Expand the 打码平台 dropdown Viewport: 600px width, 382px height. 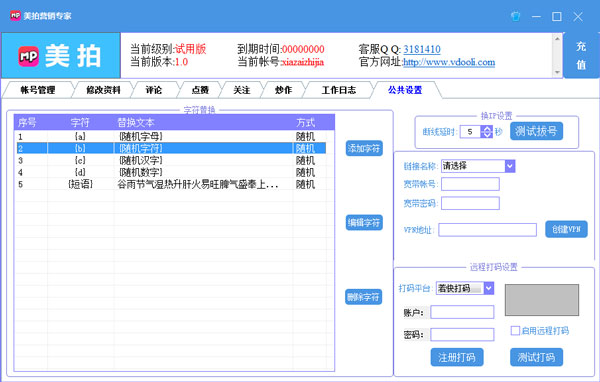(x=489, y=288)
